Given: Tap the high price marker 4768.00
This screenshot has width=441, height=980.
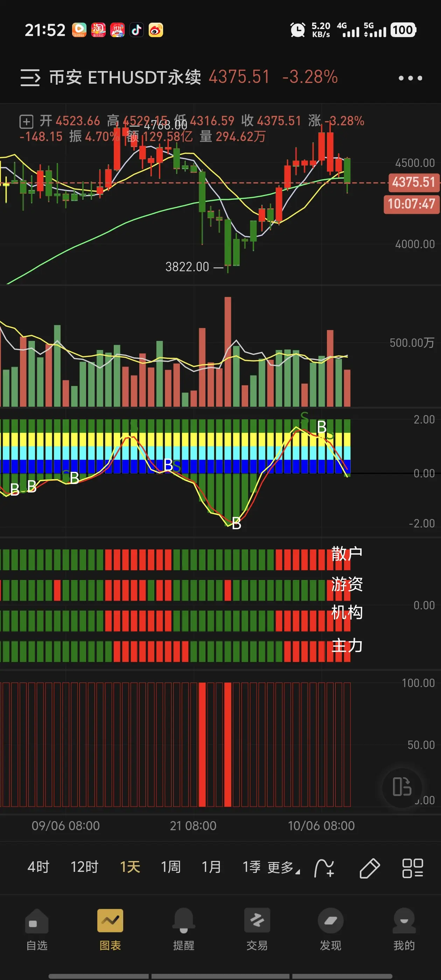Looking at the screenshot, I should coord(166,125).
